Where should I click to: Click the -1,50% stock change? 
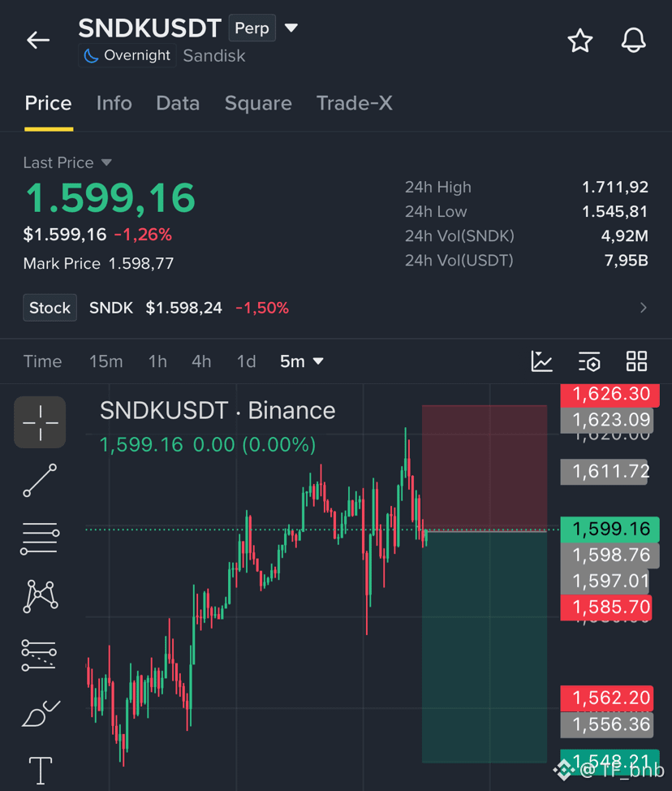(262, 308)
